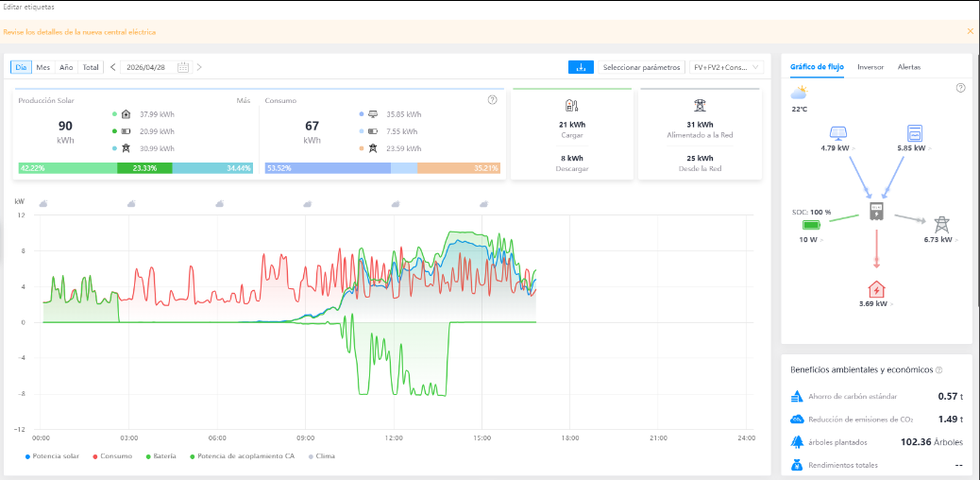The image size is (980, 480).
Task: Open 5.85 kW power details
Action: 914,149
